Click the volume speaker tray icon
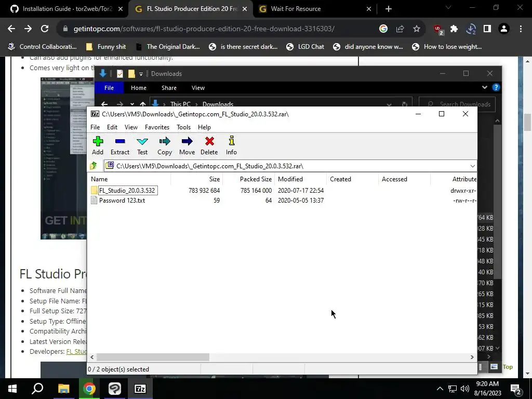 click(x=465, y=389)
